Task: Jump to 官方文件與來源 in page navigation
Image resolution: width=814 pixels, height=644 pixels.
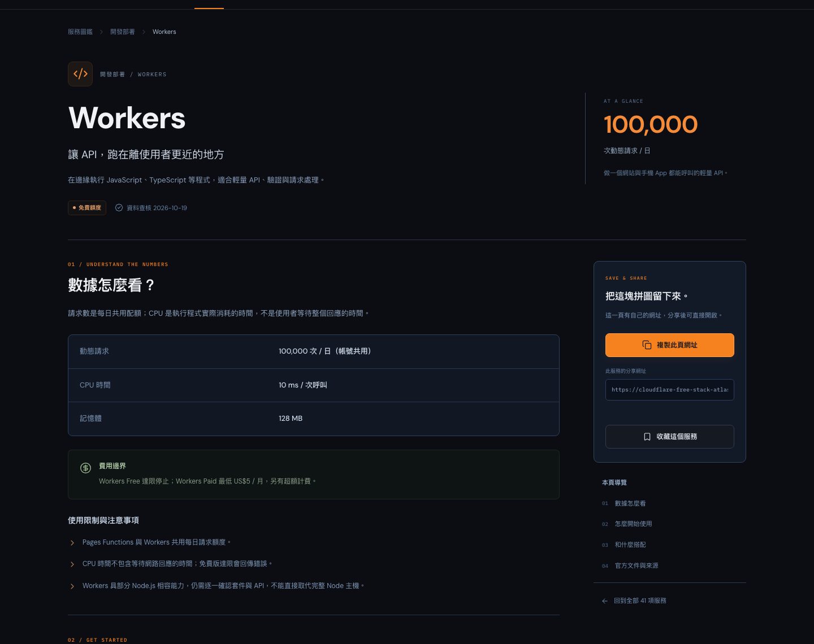Action: point(636,565)
